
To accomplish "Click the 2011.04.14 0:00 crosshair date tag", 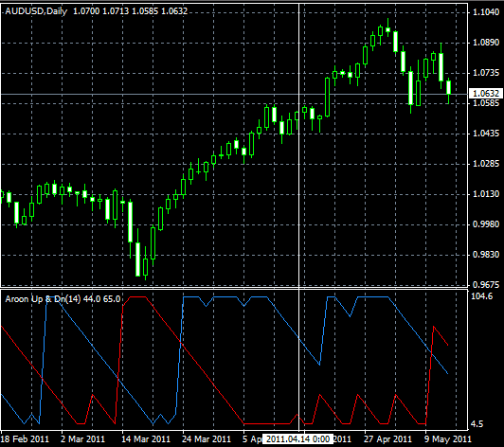I will coord(297,439).
